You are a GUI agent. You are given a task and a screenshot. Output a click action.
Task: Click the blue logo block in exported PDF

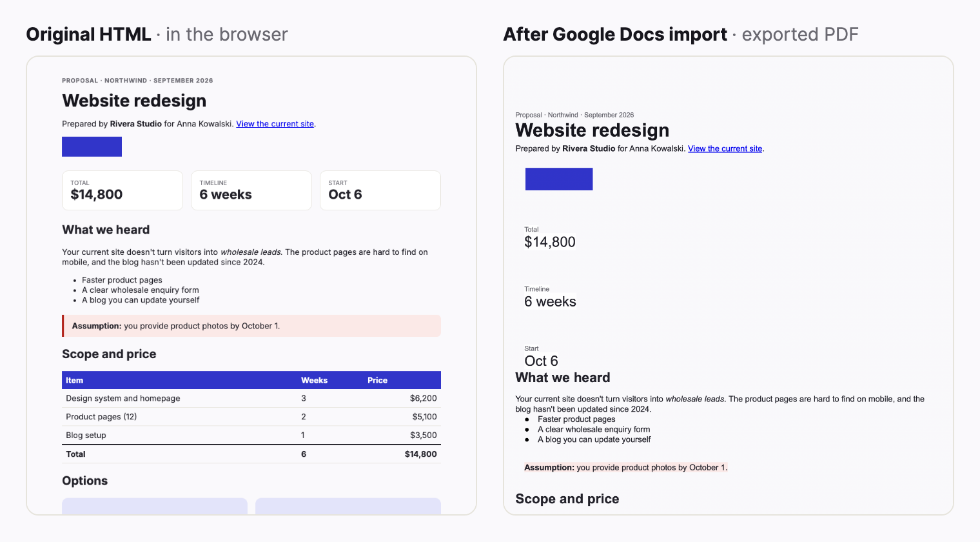[559, 179]
